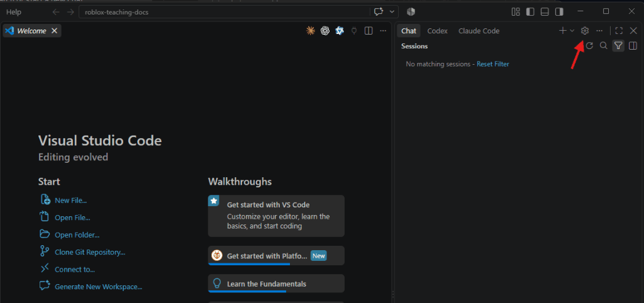The width and height of the screenshot is (644, 303).
Task: Click Connect to... link
Action: click(x=75, y=269)
